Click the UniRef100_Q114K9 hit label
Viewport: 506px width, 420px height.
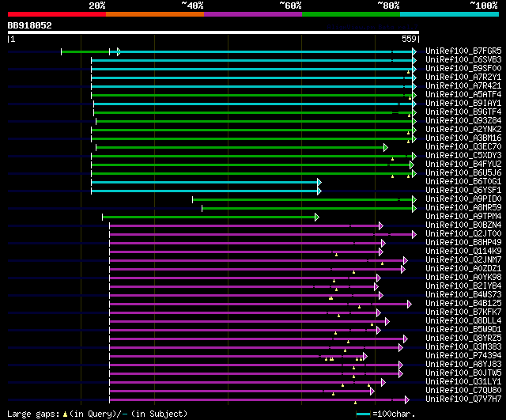[463, 252]
